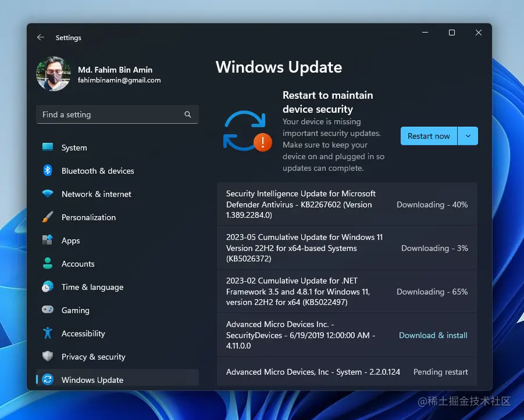The width and height of the screenshot is (524, 420).
Task: Click the Time & language clock icon
Action: tap(47, 287)
